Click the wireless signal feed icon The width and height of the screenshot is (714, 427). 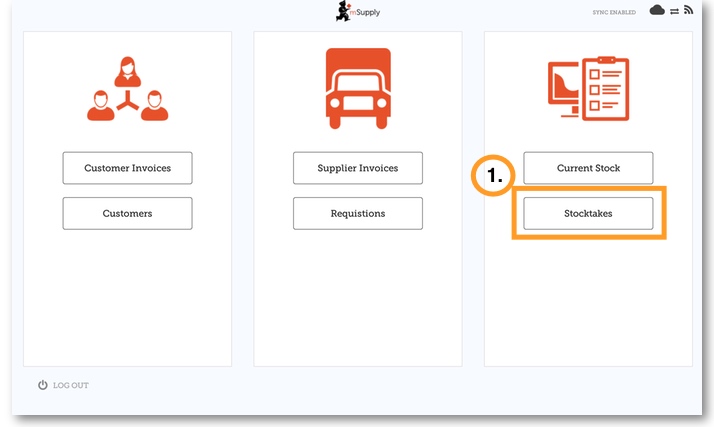point(688,10)
